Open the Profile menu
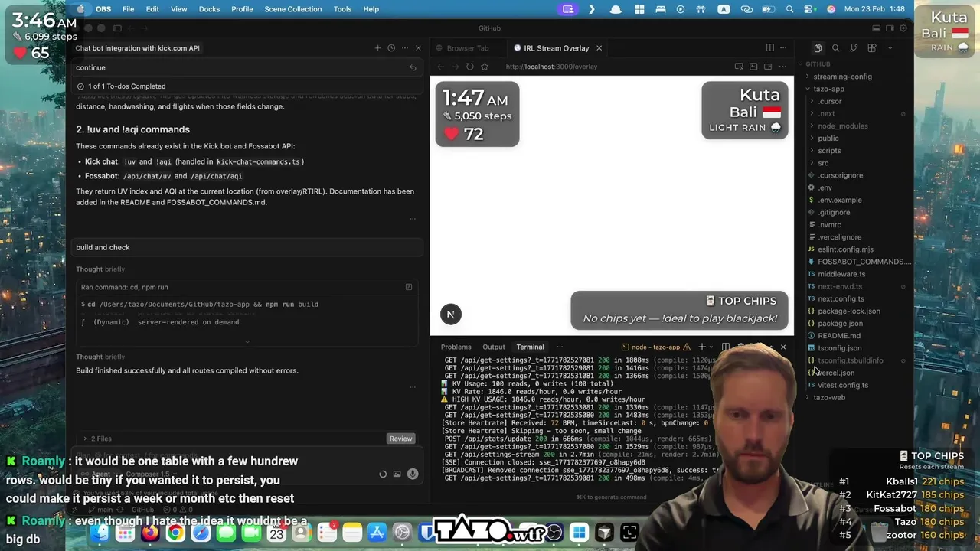 (242, 9)
